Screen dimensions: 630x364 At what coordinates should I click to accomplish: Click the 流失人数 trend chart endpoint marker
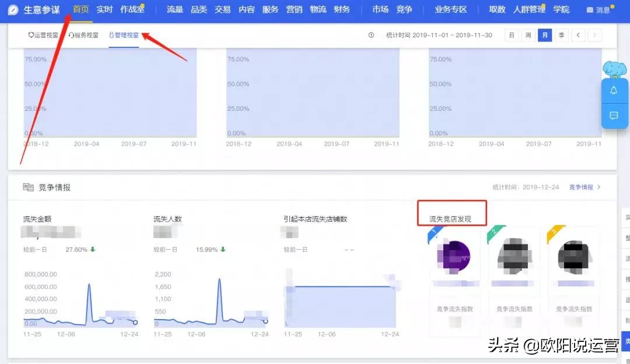pos(265,321)
